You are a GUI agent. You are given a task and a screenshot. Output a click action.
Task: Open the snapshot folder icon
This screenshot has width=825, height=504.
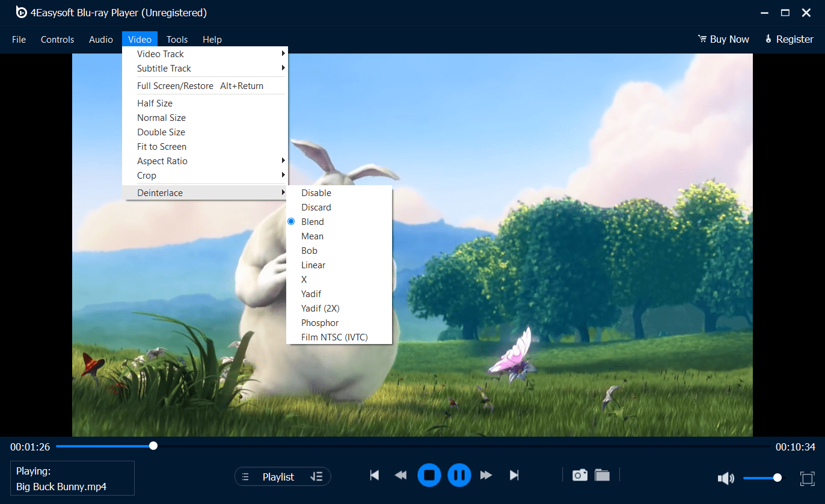pyautogui.click(x=602, y=475)
